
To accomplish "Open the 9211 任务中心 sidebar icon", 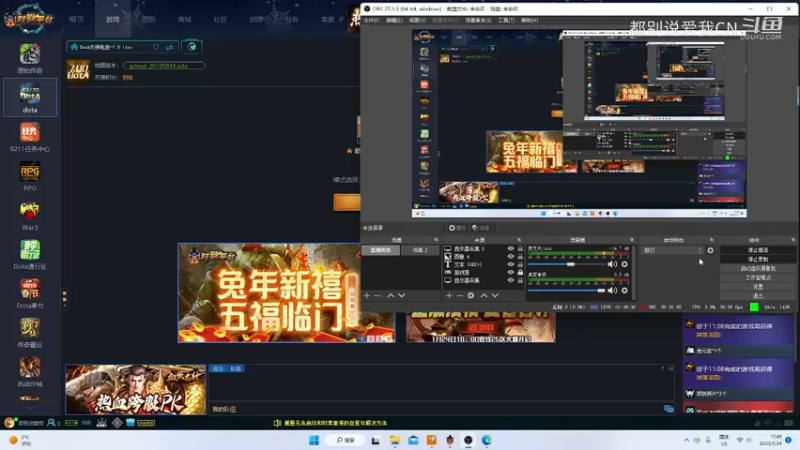I will click(x=30, y=137).
